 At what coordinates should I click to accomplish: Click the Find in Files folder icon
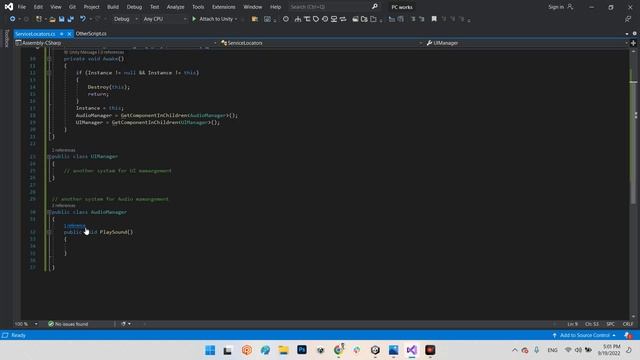click(255, 19)
